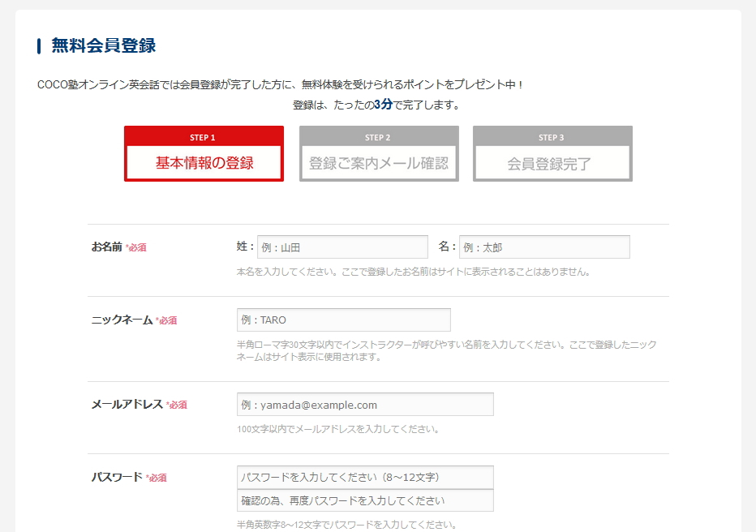
Task: Click the ニックネーム field label
Action: click(122, 320)
